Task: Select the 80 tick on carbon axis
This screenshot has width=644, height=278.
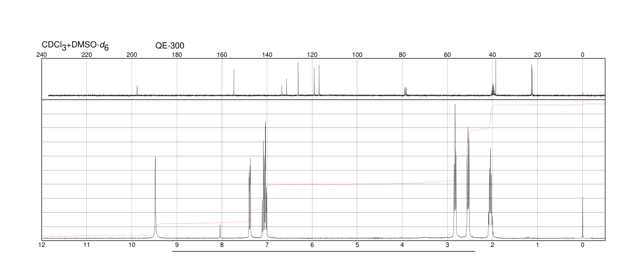Action: tap(402, 55)
